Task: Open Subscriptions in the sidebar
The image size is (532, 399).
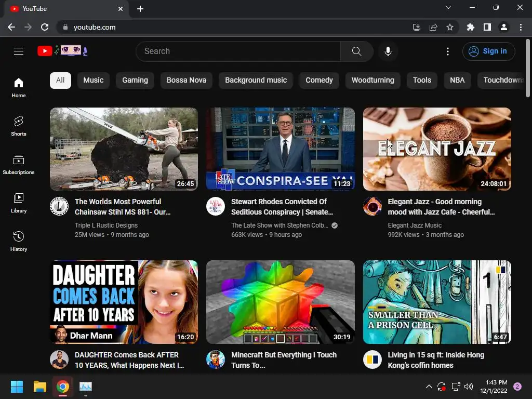Action: coord(19,164)
